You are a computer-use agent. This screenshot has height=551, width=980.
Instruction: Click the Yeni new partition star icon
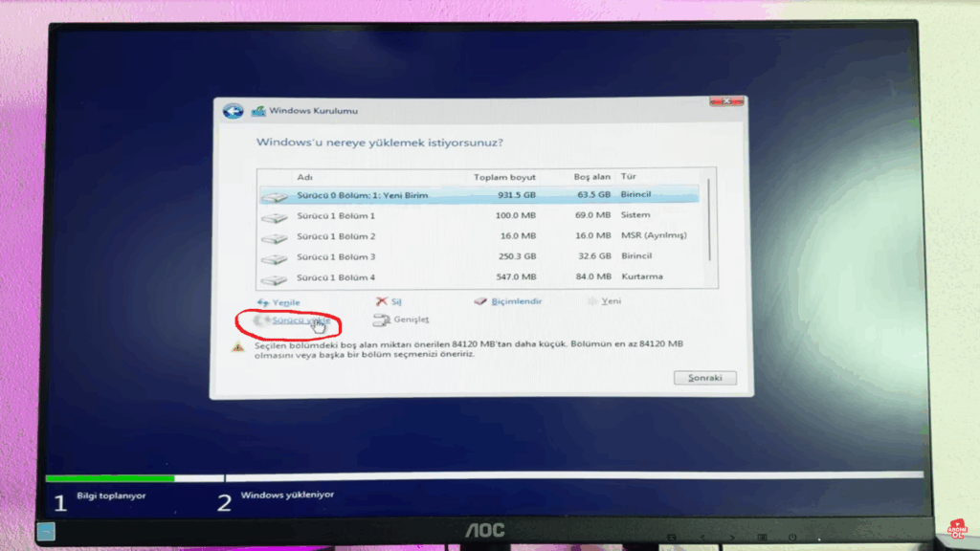click(593, 301)
